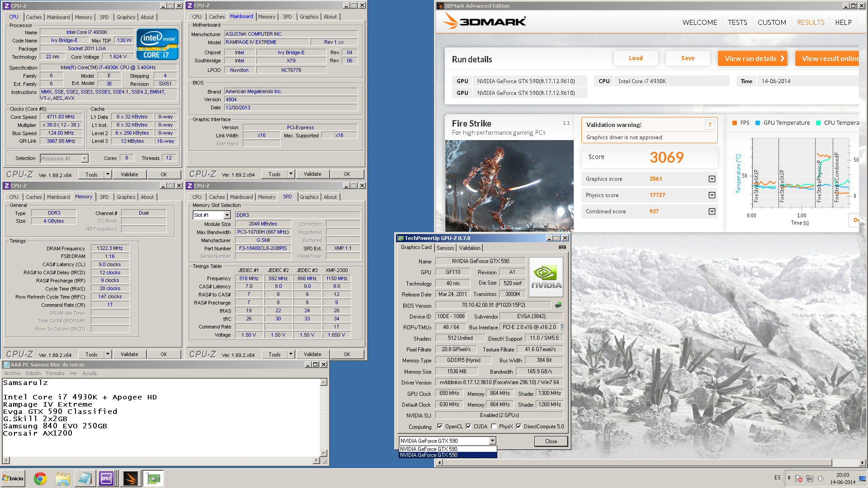Switch to GPU-Z via its taskbar icon

click(154, 479)
